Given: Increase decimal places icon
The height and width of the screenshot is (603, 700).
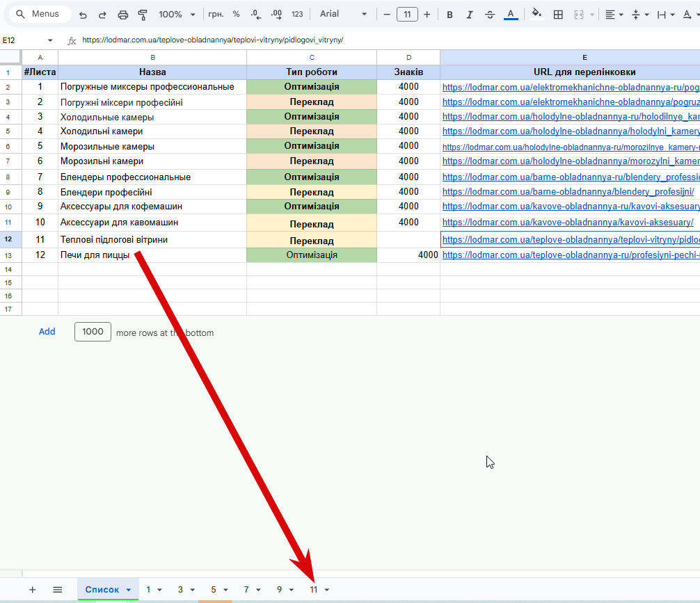Looking at the screenshot, I should pos(276,15).
